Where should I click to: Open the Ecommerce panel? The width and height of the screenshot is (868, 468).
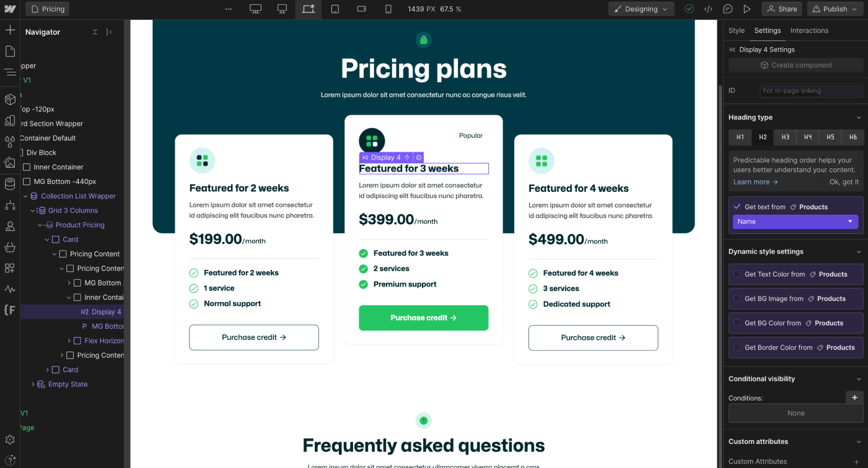tap(10, 248)
